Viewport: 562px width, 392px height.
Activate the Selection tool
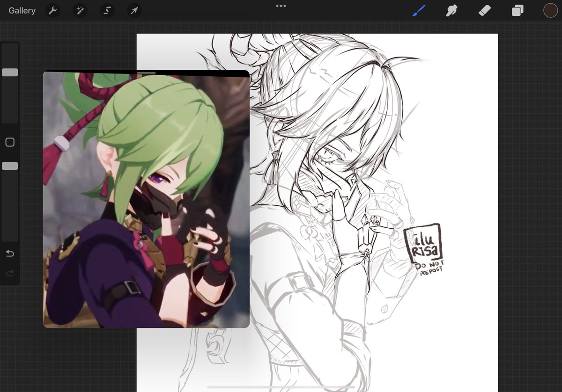coord(107,10)
